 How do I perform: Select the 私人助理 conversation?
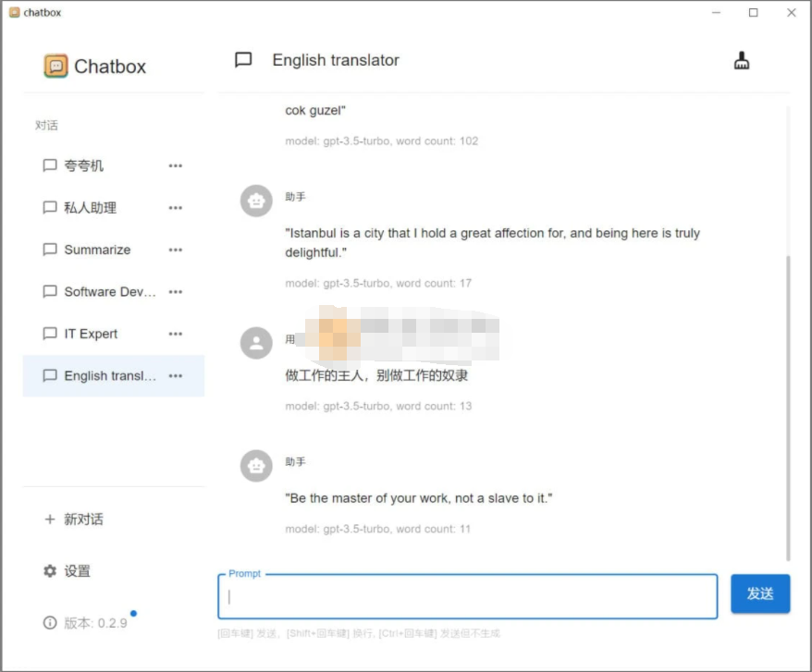[x=90, y=207]
